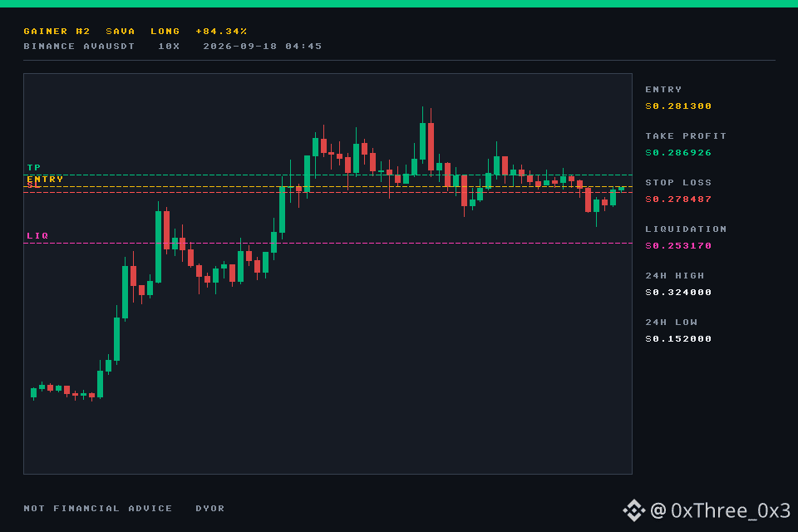
Task: Select the ENTRY line label on chart
Action: tap(45, 180)
